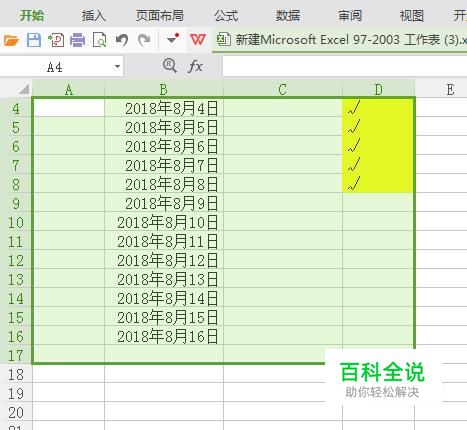The height and width of the screenshot is (430, 467).
Task: Click yellow checkmark cell D8
Action: tap(378, 184)
